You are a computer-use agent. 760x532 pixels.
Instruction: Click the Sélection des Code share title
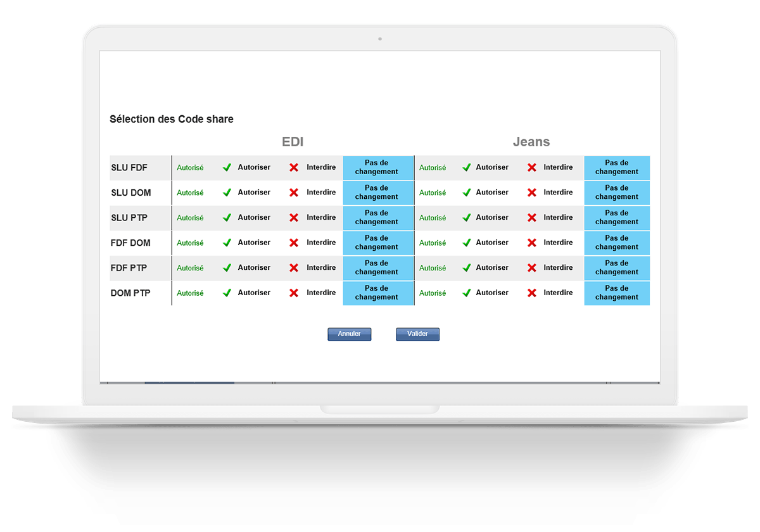(x=172, y=119)
